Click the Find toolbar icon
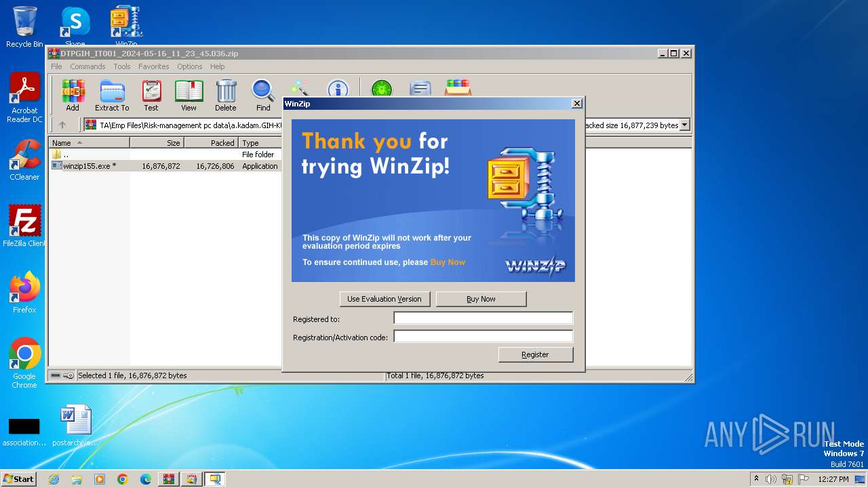868x488 pixels. pyautogui.click(x=263, y=95)
